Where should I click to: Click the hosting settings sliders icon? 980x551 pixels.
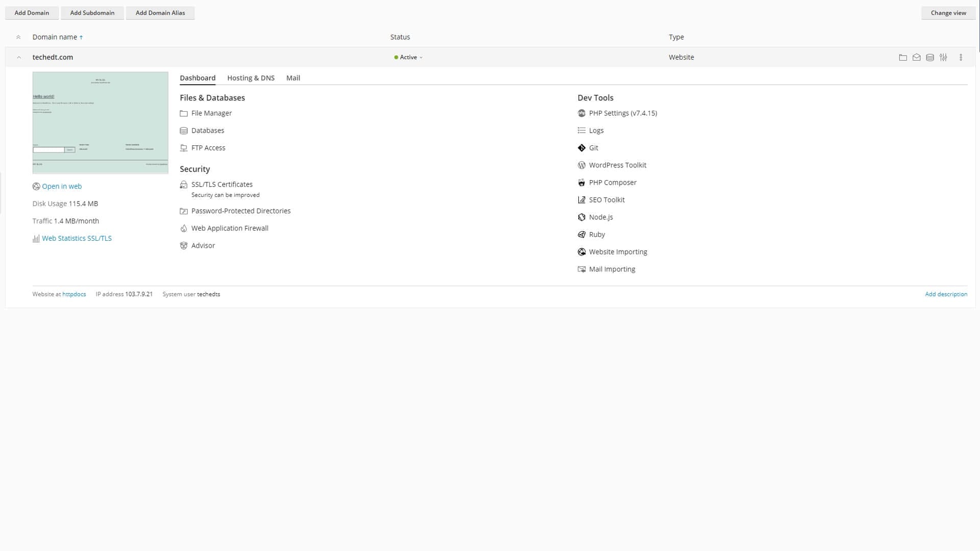pyautogui.click(x=943, y=58)
